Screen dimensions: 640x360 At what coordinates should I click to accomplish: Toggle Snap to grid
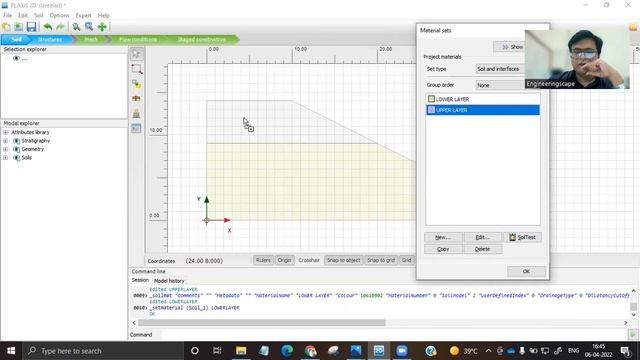tap(381, 260)
